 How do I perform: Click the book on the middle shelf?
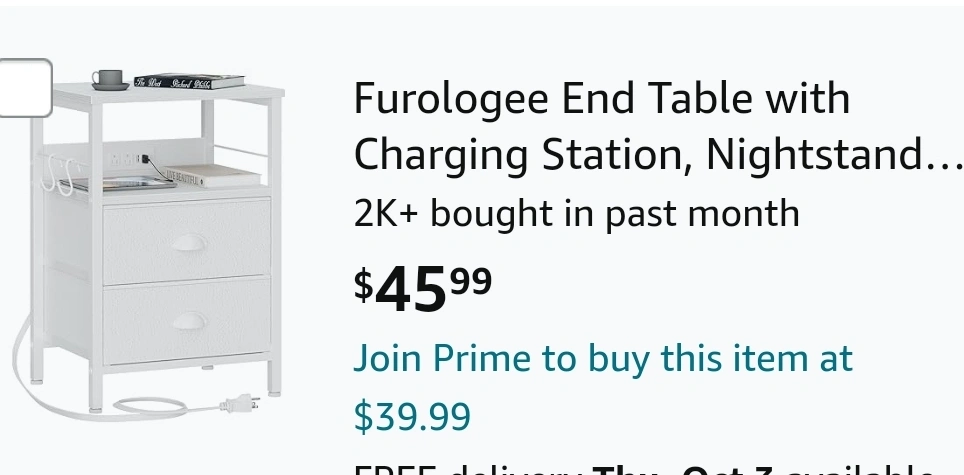pos(205,175)
